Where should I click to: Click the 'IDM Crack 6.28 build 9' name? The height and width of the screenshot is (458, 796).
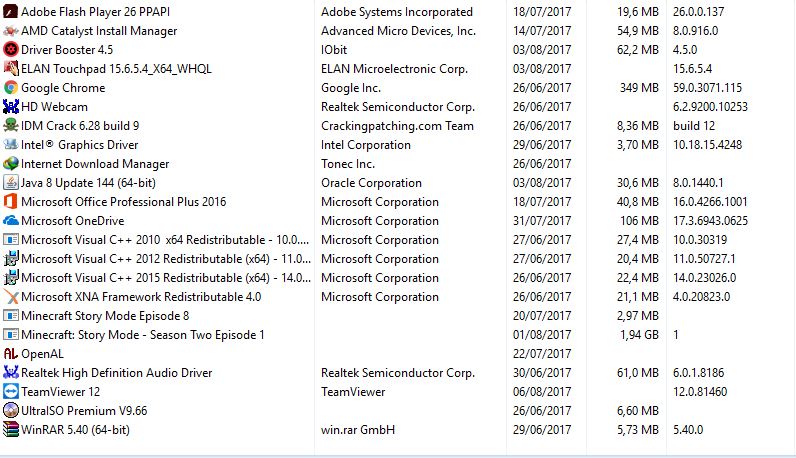coord(80,126)
